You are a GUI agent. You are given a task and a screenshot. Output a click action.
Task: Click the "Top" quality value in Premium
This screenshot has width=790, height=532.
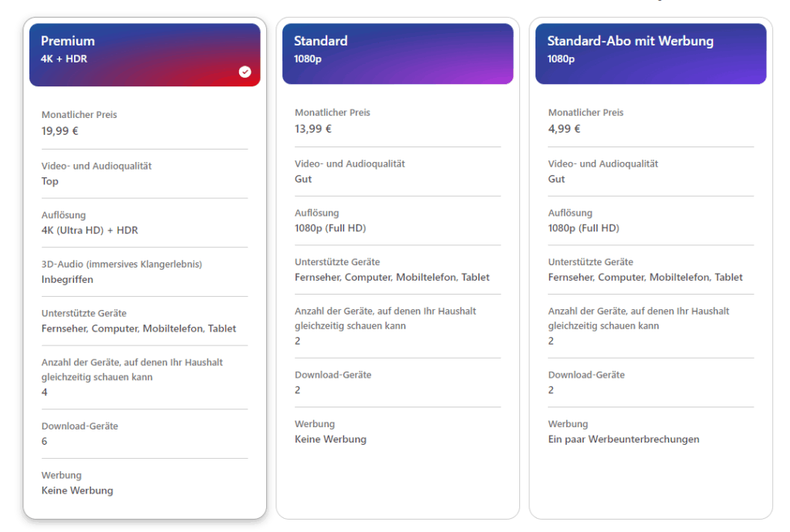click(50, 182)
